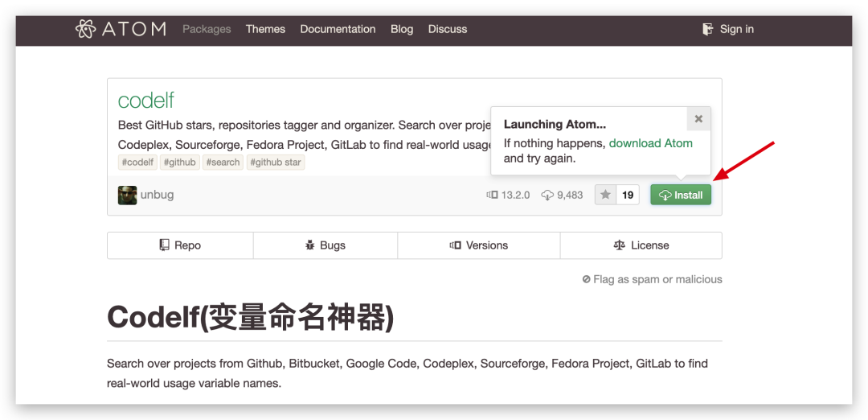Select the #github tag

(x=180, y=163)
